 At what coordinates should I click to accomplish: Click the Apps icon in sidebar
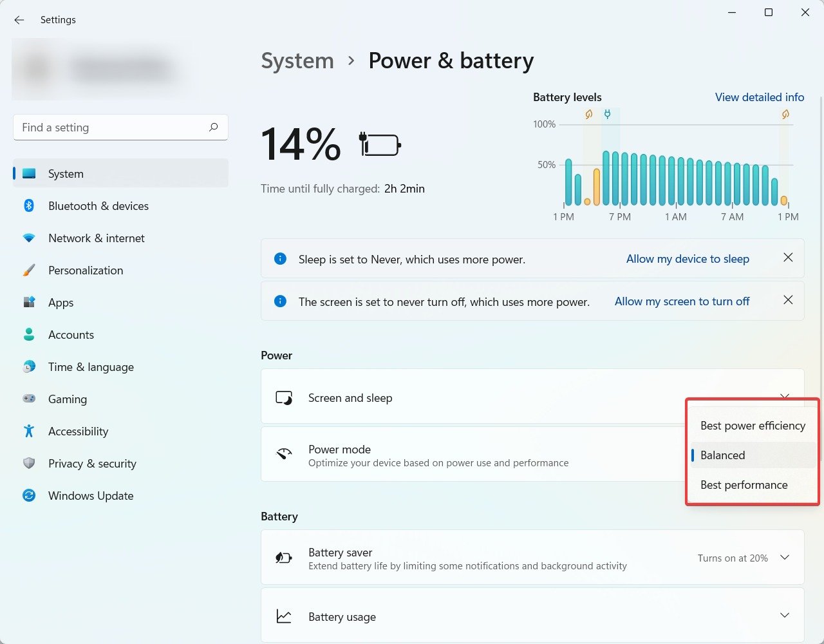tap(29, 302)
